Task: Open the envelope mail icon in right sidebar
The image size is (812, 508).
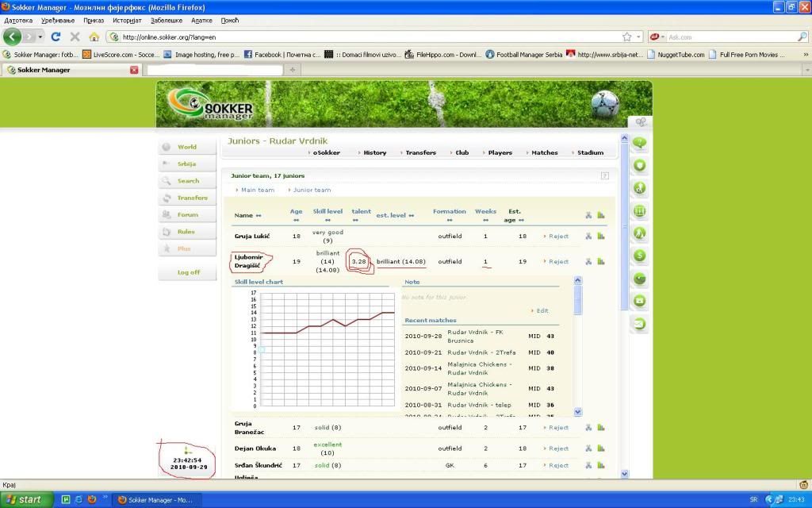Action: [639, 324]
